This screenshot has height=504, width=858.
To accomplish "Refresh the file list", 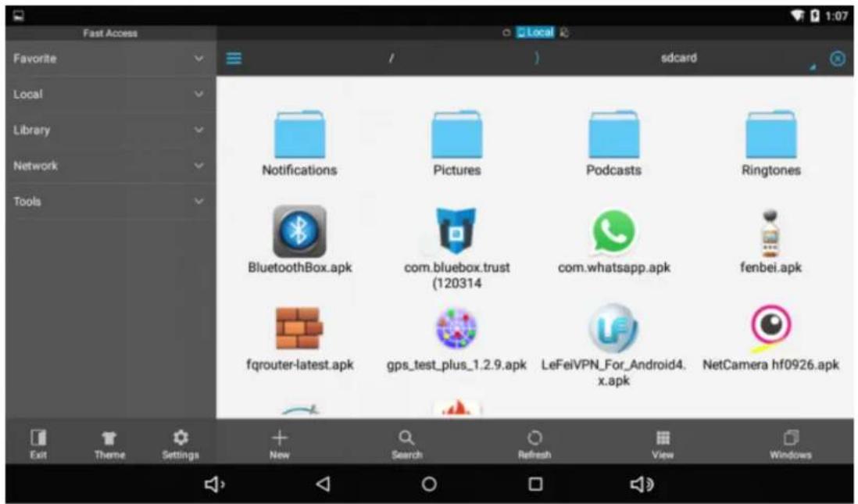I will point(534,444).
